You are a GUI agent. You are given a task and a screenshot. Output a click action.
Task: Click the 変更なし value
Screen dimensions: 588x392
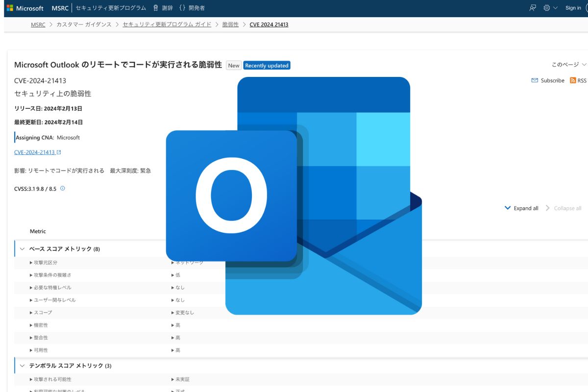tap(182, 313)
